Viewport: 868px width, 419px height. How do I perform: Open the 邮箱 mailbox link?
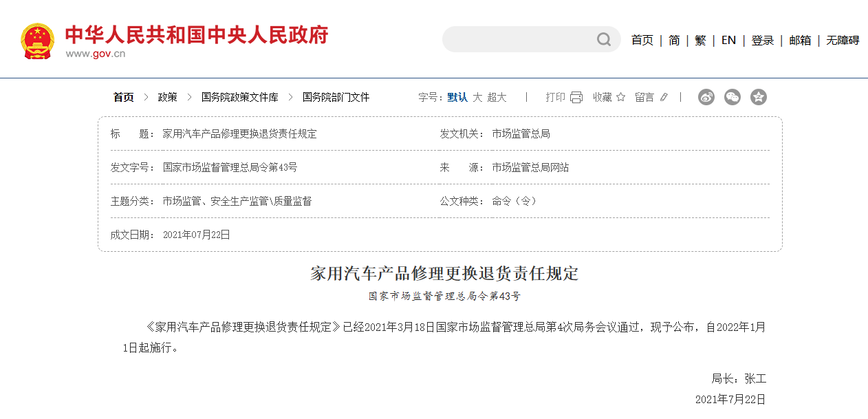pyautogui.click(x=800, y=41)
